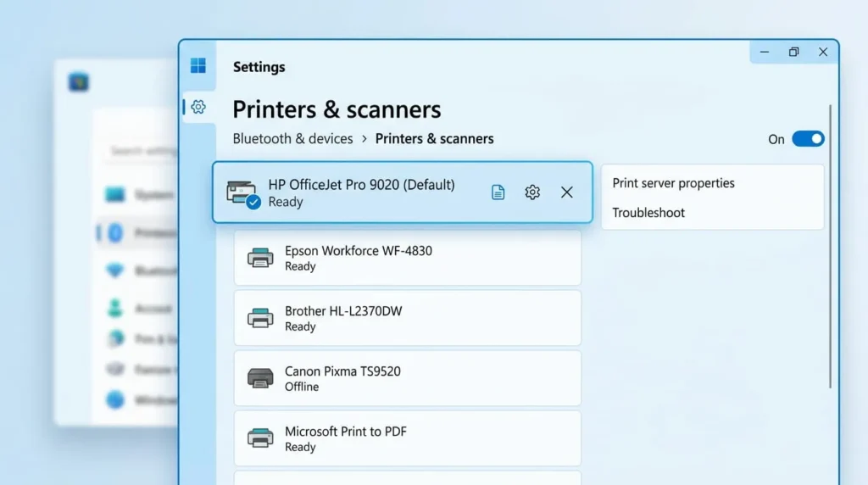Select the gear icon in the left sidebar
The image size is (868, 485).
pyautogui.click(x=198, y=107)
